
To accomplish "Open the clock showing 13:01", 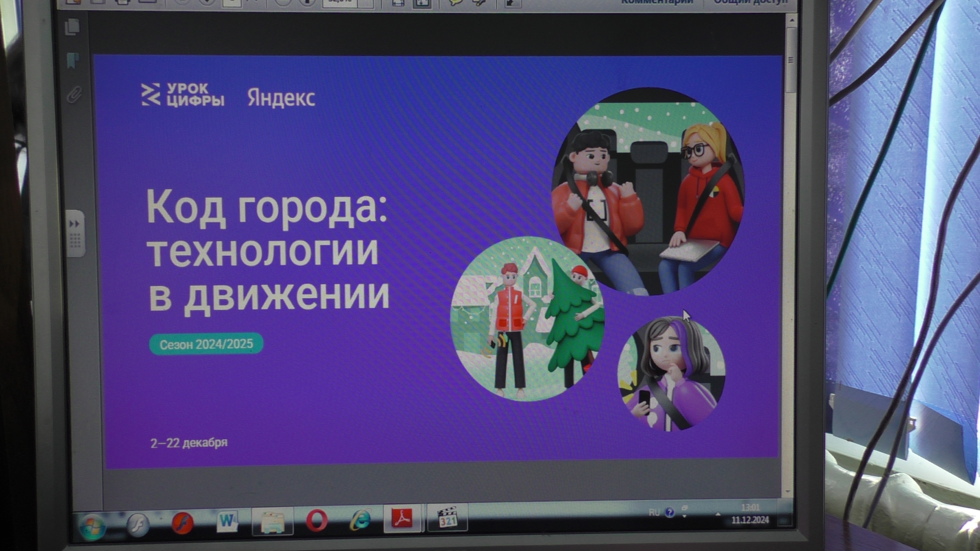I will point(750,513).
